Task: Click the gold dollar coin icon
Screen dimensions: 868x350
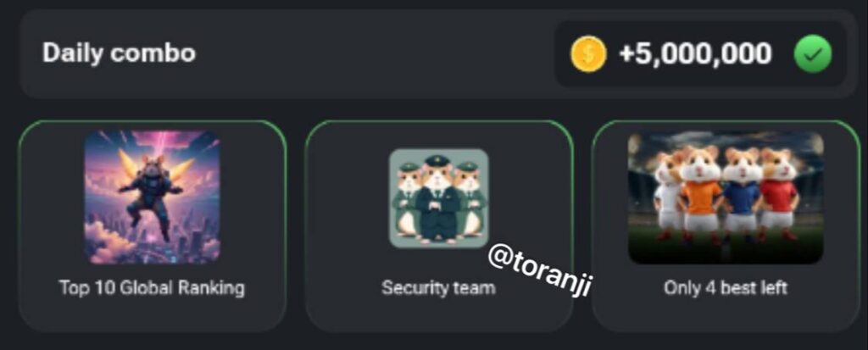Action: (x=589, y=53)
